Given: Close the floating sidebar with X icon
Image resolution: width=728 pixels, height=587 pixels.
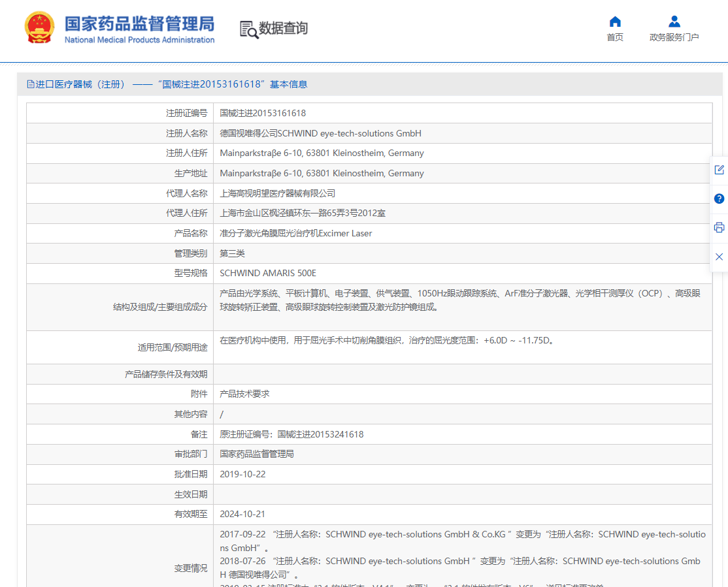Looking at the screenshot, I should (x=720, y=257).
